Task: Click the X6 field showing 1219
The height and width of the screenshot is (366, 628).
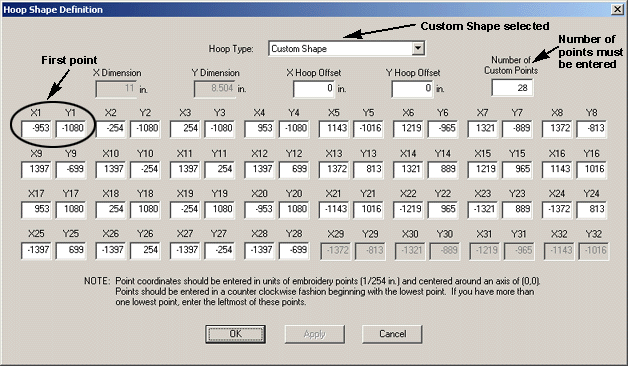Action: (x=409, y=129)
